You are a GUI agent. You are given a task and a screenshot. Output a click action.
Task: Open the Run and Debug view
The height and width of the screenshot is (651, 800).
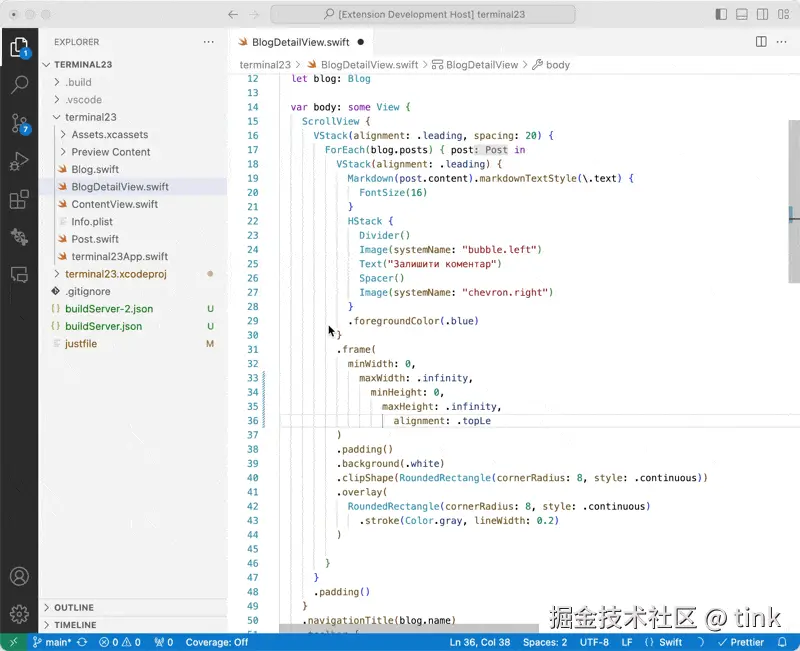coord(19,162)
